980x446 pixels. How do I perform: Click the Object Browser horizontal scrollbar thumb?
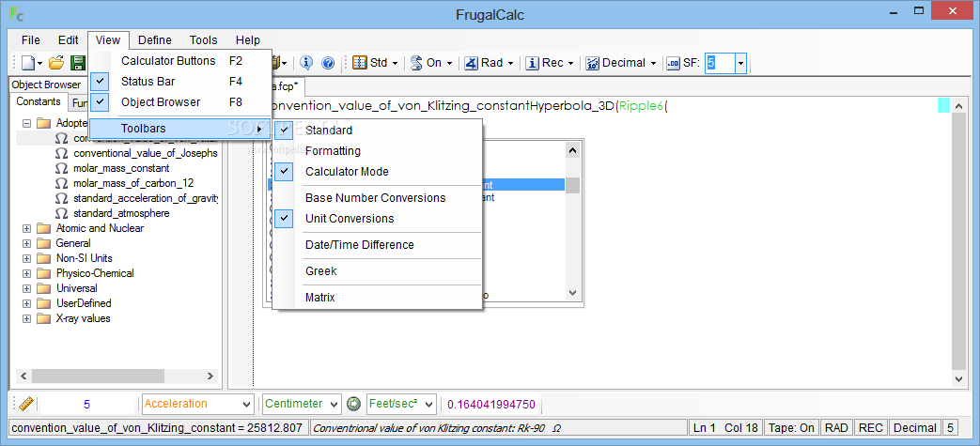(98, 376)
